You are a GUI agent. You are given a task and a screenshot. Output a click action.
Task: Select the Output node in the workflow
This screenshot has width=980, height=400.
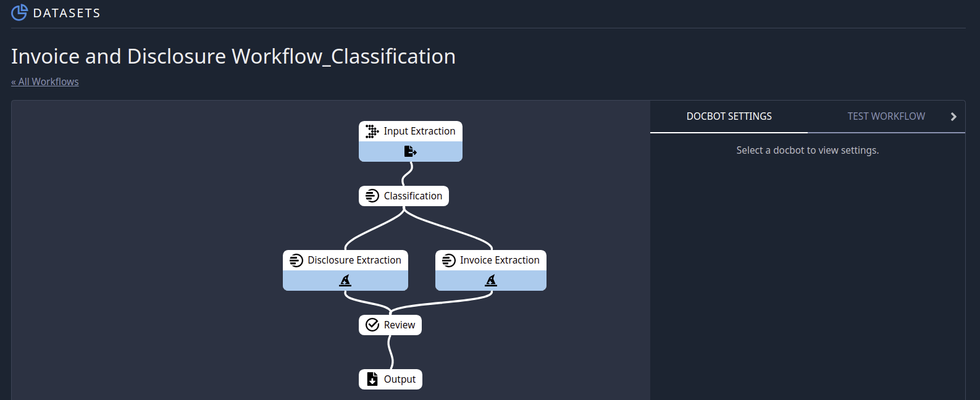tap(390, 379)
